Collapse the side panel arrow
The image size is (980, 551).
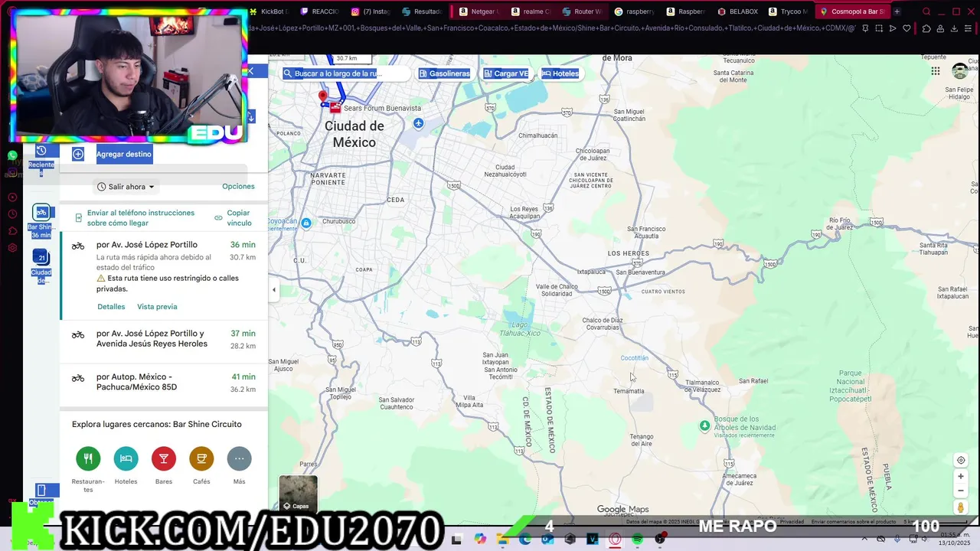coord(274,290)
